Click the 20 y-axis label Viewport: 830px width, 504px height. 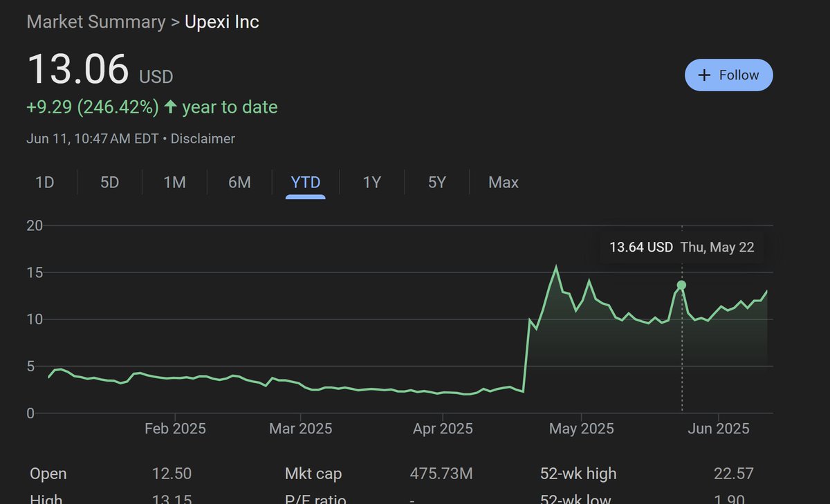[x=35, y=225]
